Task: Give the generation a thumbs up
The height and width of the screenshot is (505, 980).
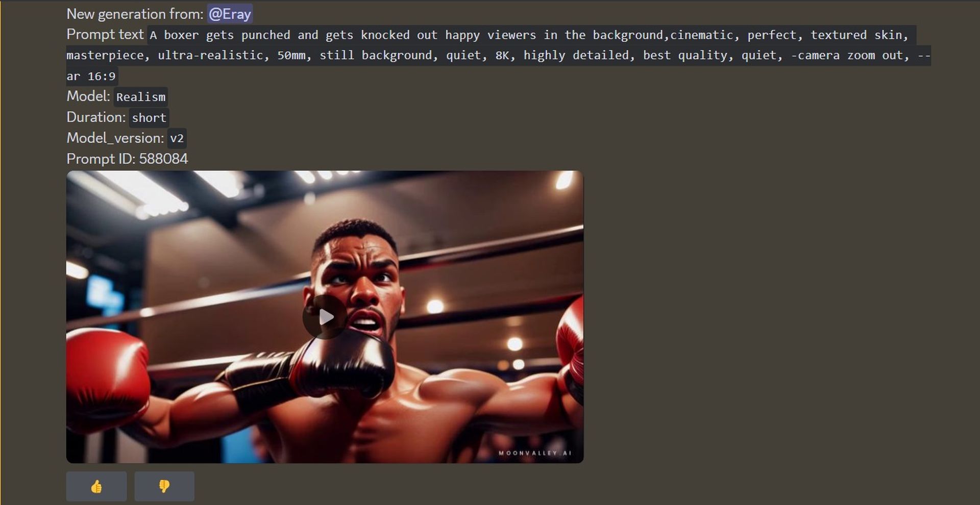Action: (96, 486)
